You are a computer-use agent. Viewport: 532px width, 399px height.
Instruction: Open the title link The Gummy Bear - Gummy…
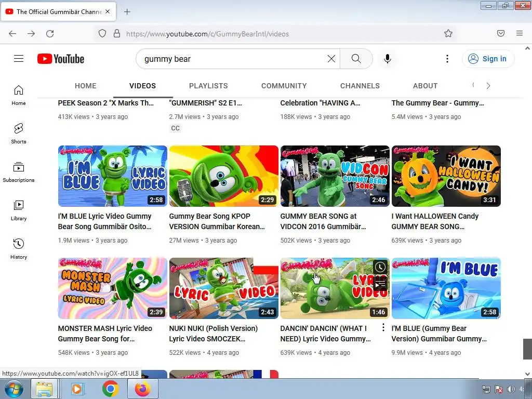[x=437, y=103]
